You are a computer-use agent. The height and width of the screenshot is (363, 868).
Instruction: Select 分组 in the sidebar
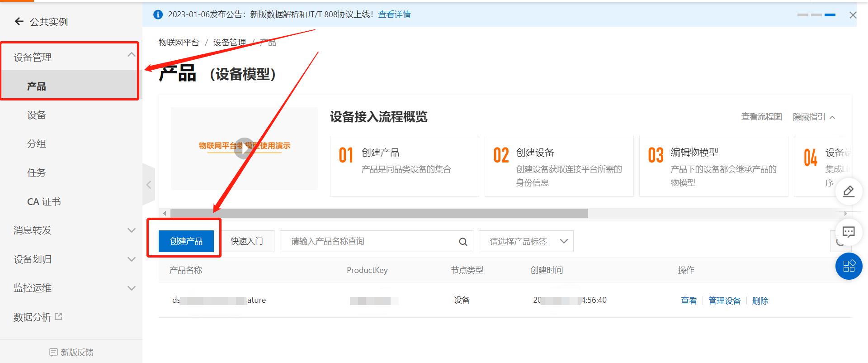[37, 144]
